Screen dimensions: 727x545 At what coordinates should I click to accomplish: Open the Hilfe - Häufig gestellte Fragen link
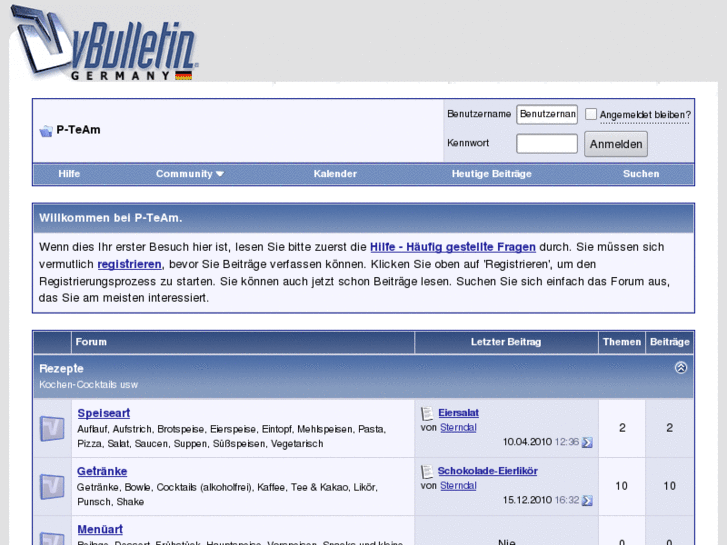[453, 247]
